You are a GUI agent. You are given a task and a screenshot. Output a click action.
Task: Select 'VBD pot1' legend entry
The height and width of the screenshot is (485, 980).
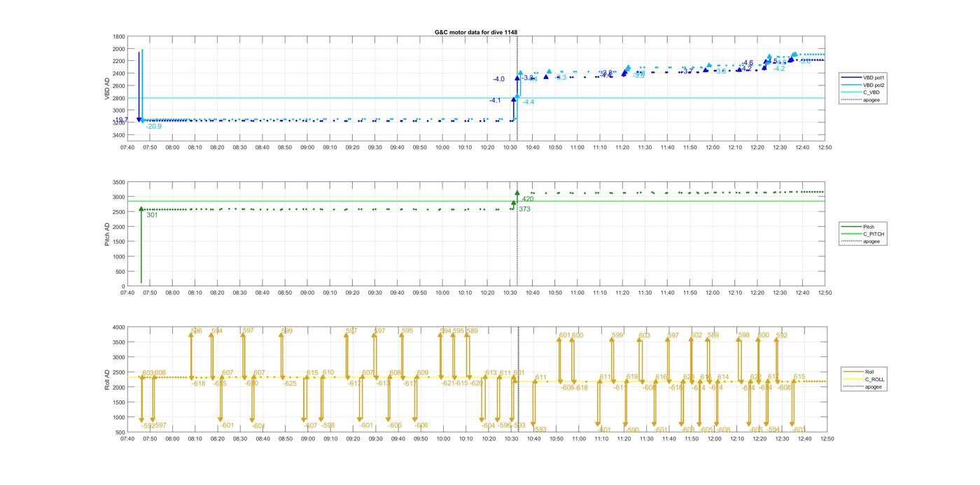pyautogui.click(x=862, y=78)
